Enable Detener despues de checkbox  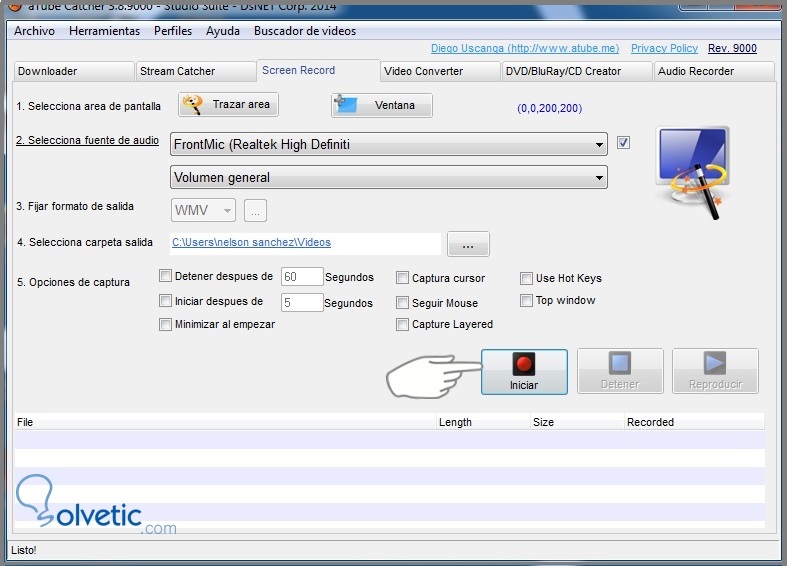point(165,275)
